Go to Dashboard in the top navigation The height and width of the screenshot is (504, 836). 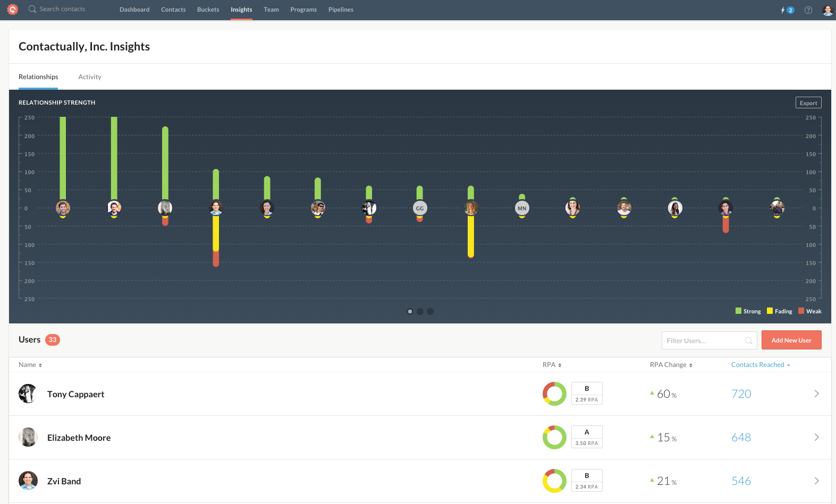click(134, 10)
